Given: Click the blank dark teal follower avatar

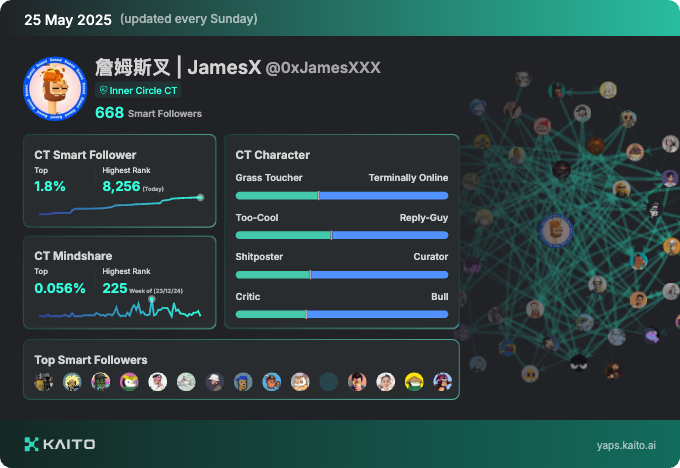Looking at the screenshot, I should coord(329,382).
